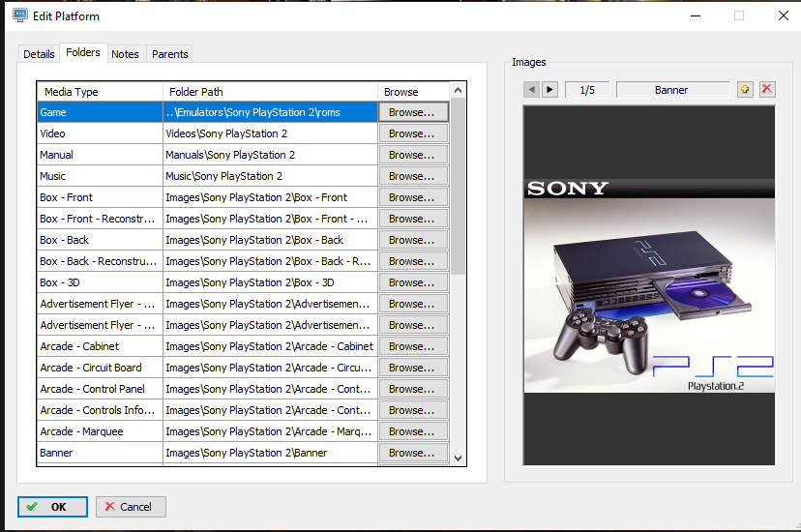Show the previous platform image

pyautogui.click(x=531, y=89)
